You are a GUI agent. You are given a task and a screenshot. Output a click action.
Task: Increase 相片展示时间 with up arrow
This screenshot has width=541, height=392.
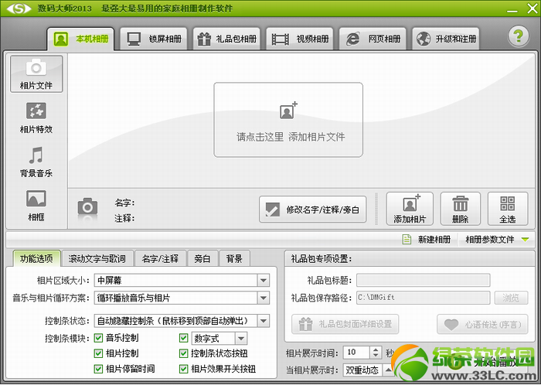(x=376, y=349)
